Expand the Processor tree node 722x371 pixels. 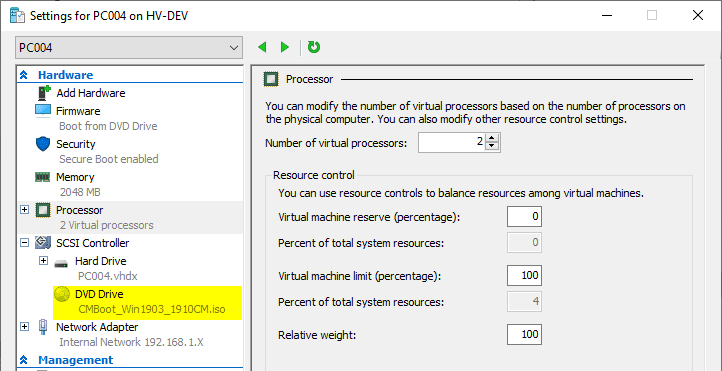(x=24, y=210)
